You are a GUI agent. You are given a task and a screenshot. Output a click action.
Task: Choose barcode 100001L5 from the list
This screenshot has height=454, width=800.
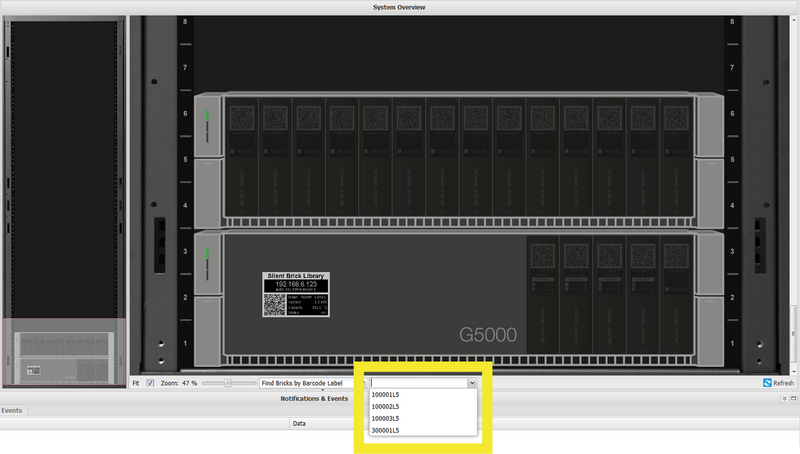click(x=385, y=395)
